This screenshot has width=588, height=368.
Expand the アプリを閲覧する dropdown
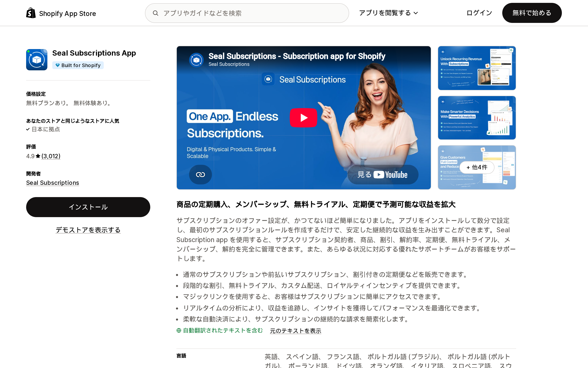coord(388,13)
